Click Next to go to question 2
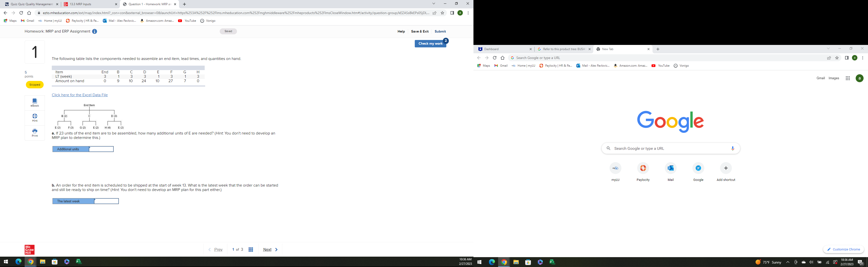 point(268,249)
